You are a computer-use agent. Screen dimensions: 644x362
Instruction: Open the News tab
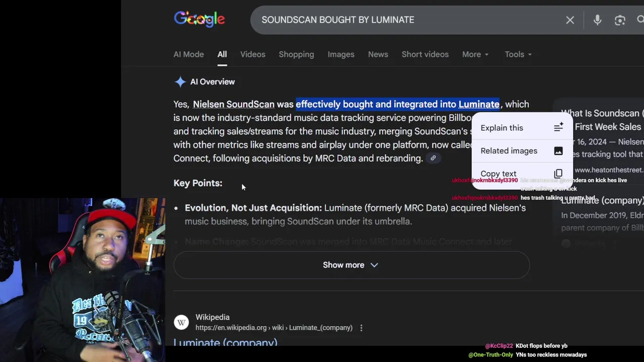378,54
